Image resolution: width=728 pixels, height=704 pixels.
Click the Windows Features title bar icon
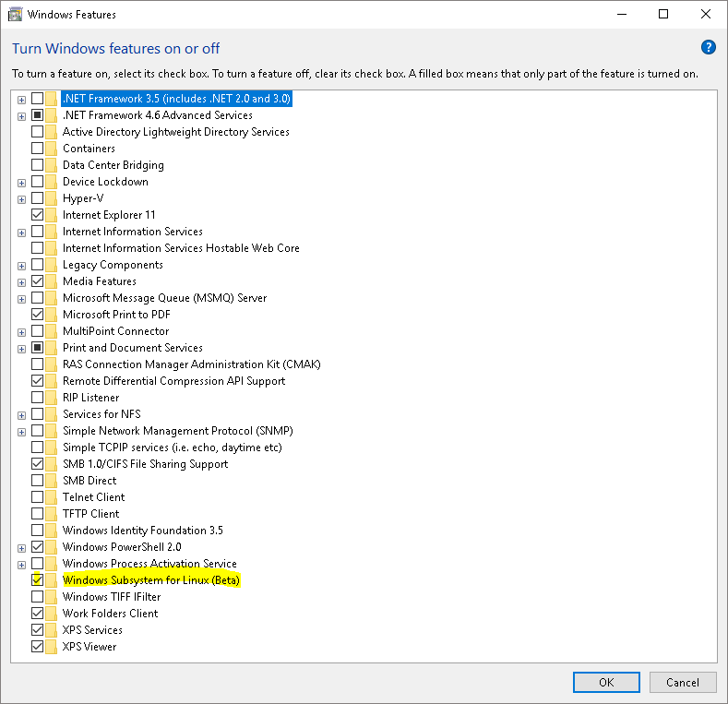pyautogui.click(x=15, y=15)
